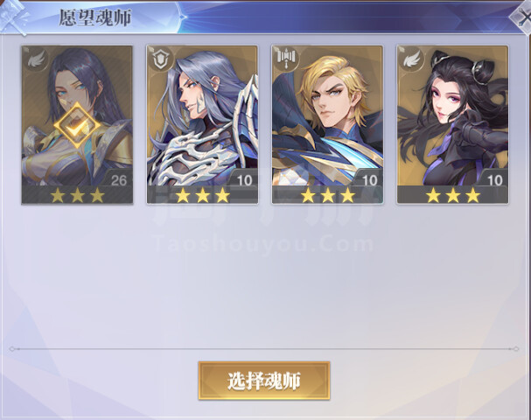
Task: Select the blond-haired hero card
Action: [327, 124]
